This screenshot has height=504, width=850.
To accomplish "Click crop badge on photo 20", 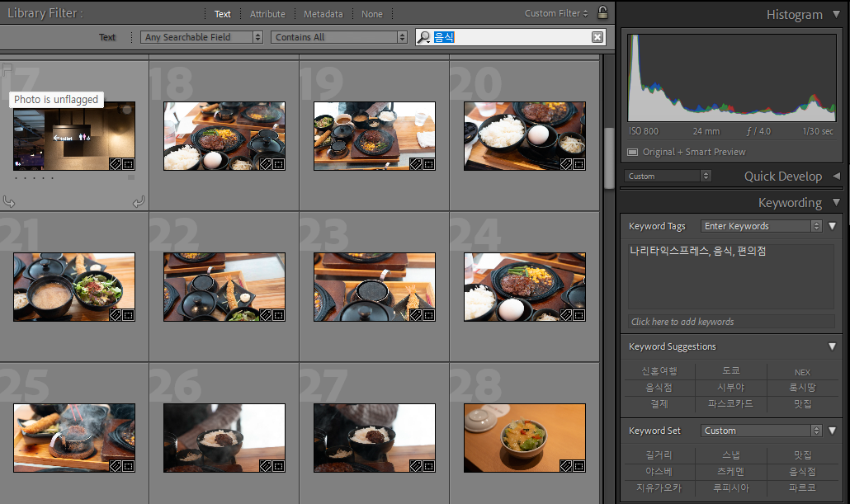I will [x=579, y=163].
